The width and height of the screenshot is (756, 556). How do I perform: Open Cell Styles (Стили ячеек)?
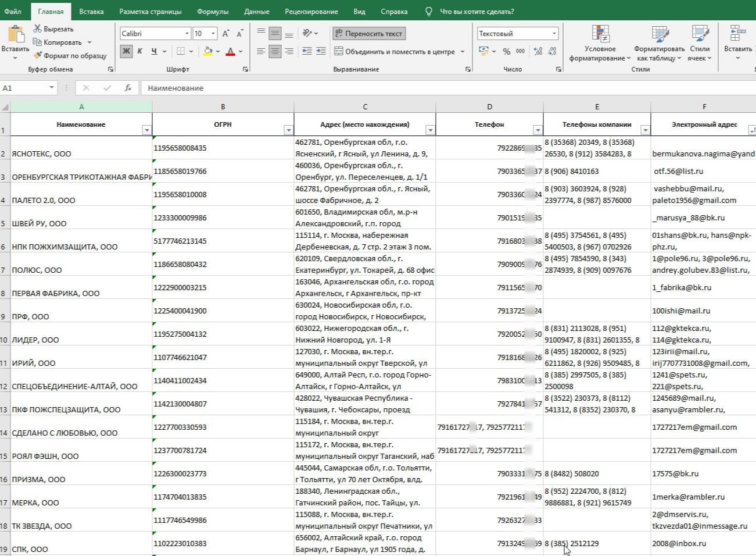point(700,43)
